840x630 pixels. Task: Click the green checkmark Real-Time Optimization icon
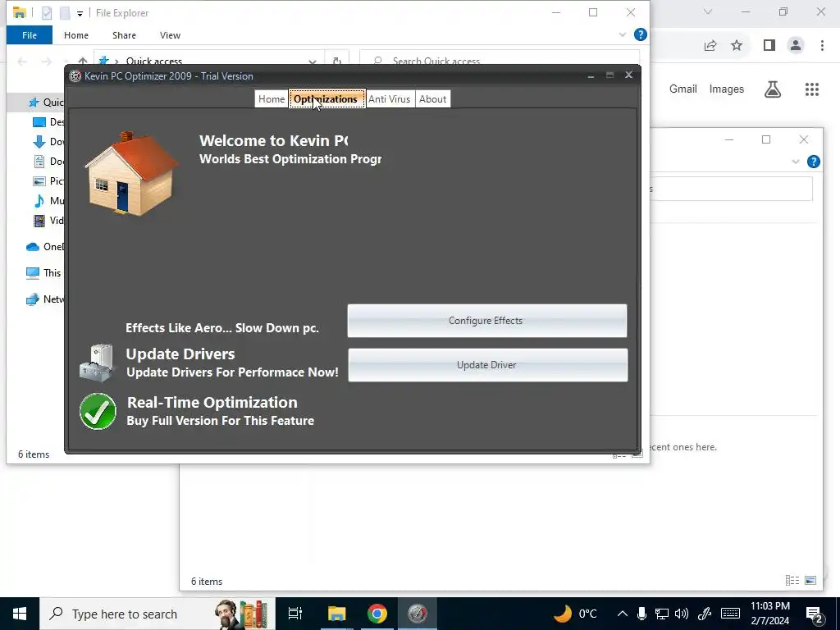(x=98, y=412)
